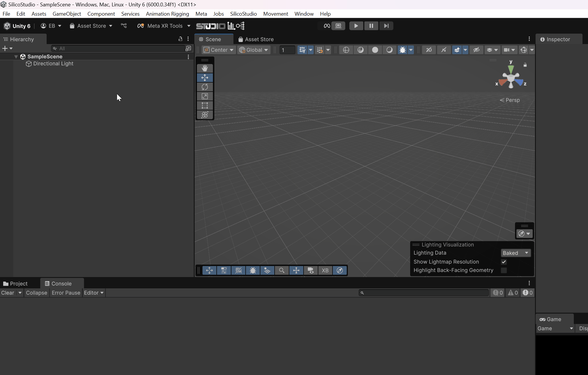The height and width of the screenshot is (375, 588).
Task: Open the Meta XR Tools dropdown
Action: 164,26
